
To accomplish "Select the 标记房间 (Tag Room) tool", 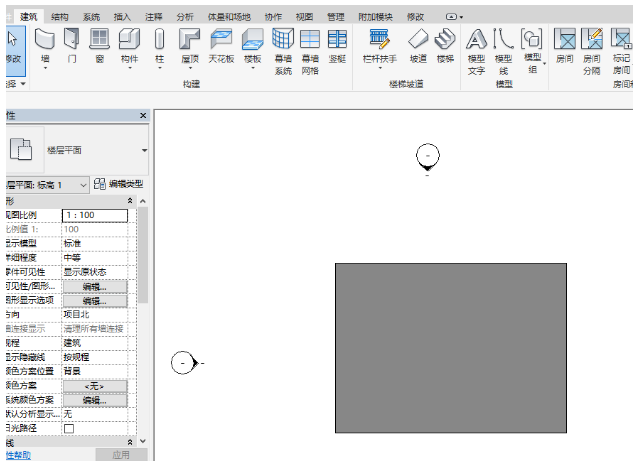I will [x=621, y=51].
